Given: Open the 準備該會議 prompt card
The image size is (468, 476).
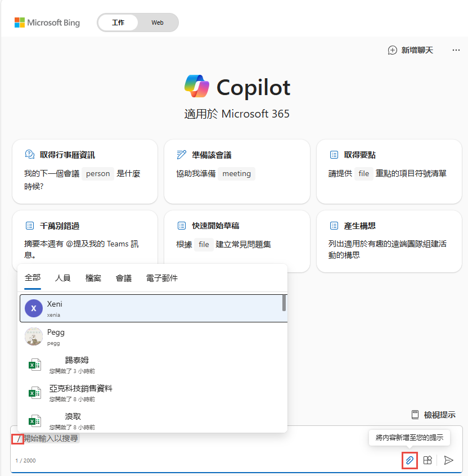Looking at the screenshot, I should point(237,172).
